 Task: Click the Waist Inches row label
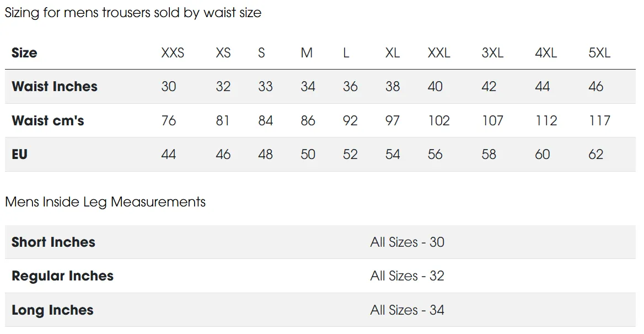coord(55,87)
